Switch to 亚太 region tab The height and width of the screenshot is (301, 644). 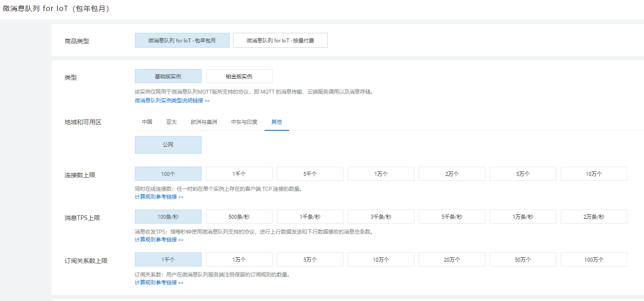[x=172, y=122]
